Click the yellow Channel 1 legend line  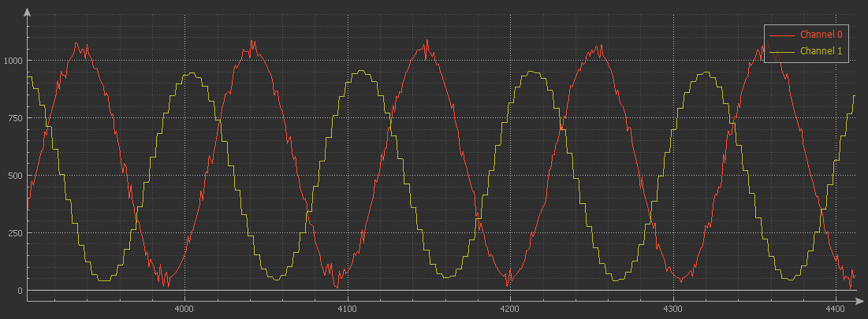[x=781, y=52]
